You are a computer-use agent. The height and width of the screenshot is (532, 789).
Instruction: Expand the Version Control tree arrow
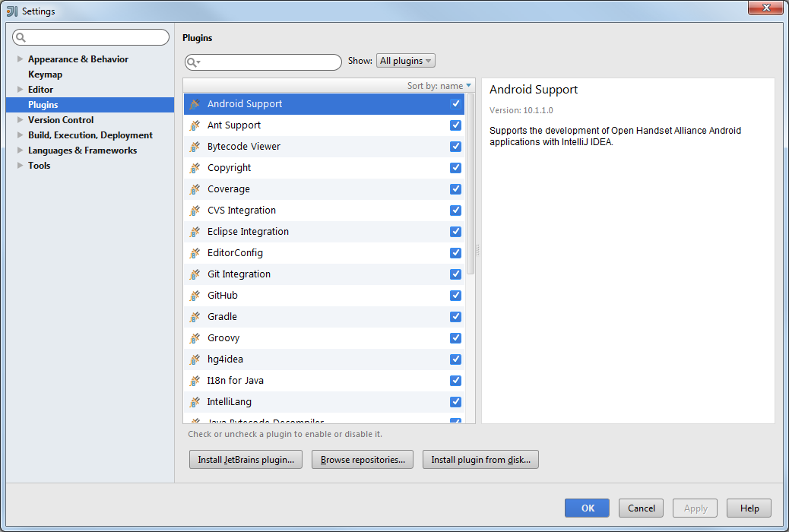[x=20, y=120]
